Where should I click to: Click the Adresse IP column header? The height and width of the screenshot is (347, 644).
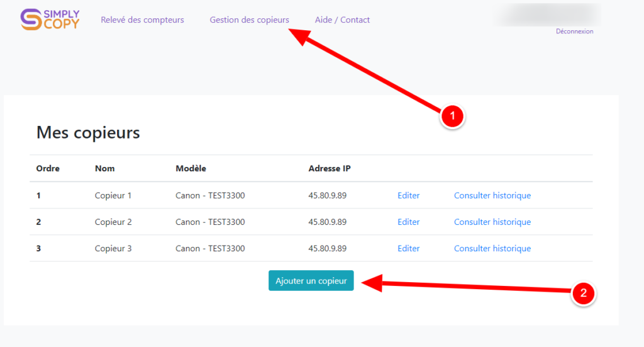click(x=330, y=168)
